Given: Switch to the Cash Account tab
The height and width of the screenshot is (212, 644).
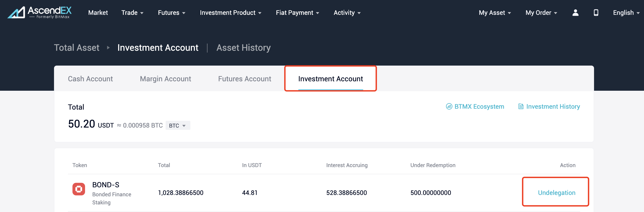Looking at the screenshot, I should pos(90,79).
